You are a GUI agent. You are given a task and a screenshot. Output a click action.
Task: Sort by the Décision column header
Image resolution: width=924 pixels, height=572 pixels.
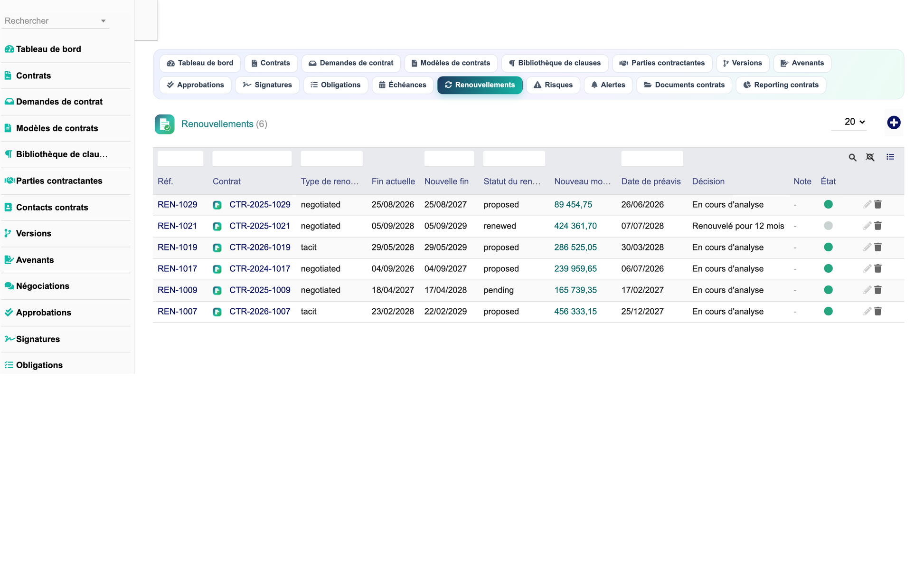(x=708, y=181)
